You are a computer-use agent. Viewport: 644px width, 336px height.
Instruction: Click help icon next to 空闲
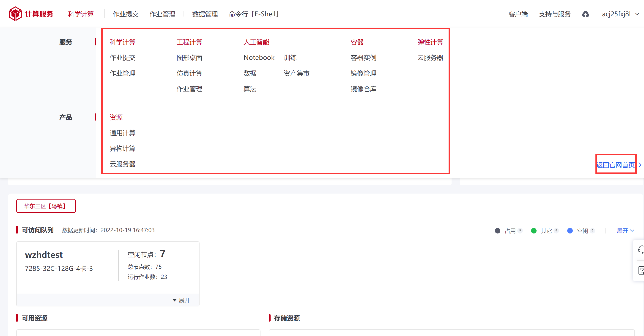[x=592, y=231]
